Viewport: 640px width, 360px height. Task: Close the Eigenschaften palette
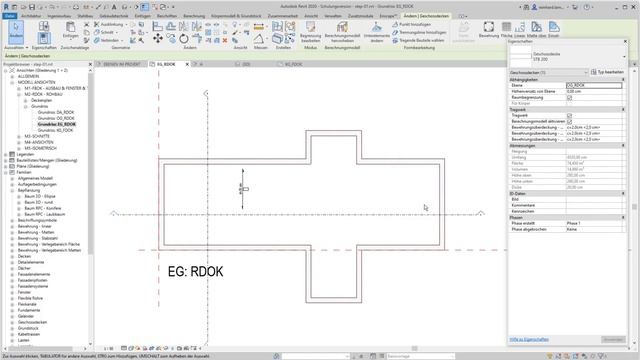625,41
